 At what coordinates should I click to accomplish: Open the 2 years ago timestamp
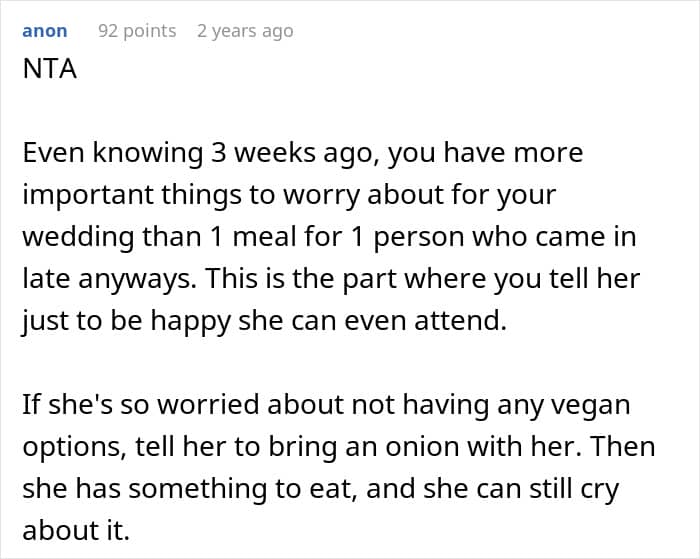[x=245, y=32]
